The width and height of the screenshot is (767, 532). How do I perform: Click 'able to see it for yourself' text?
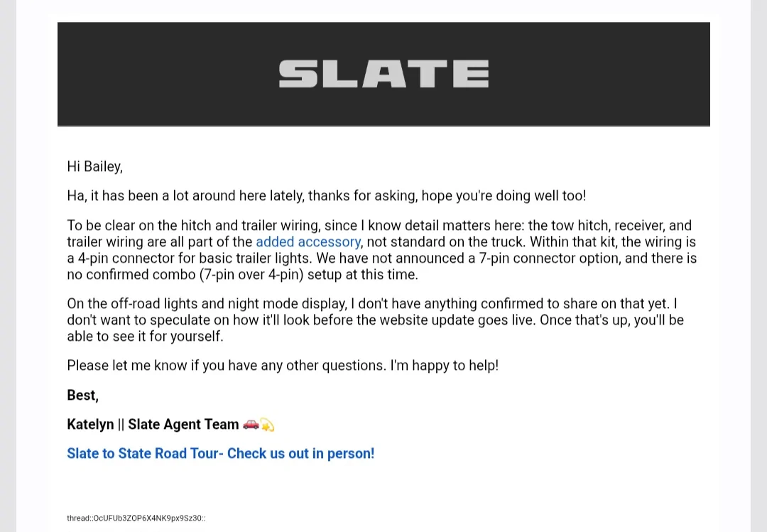[x=145, y=336]
